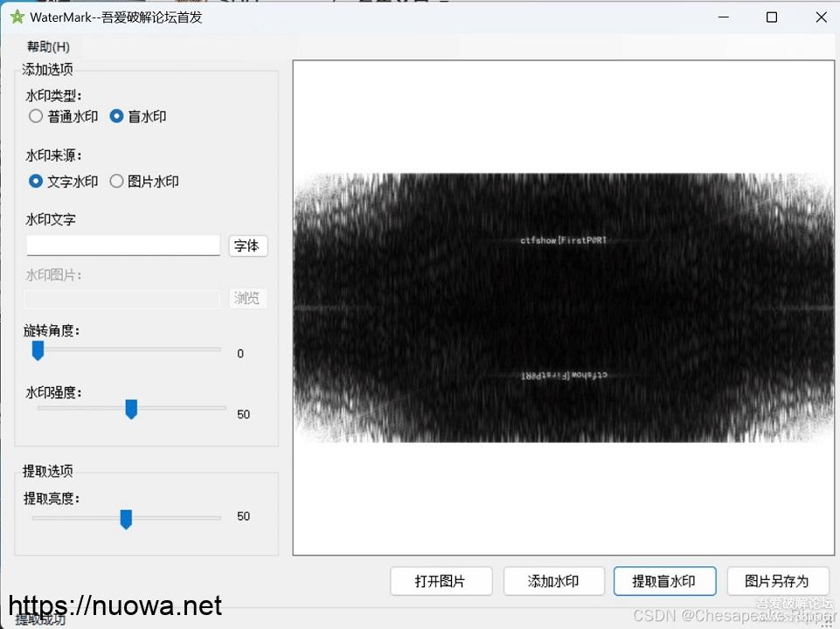840x629 pixels.
Task: Click the 提取亮度 slider handle
Action: (126, 519)
